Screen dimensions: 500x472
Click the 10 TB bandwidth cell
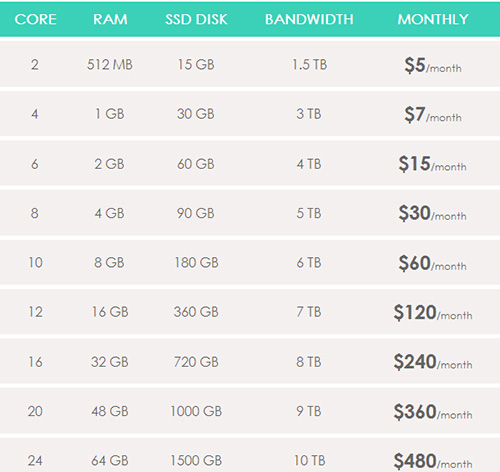(x=309, y=461)
